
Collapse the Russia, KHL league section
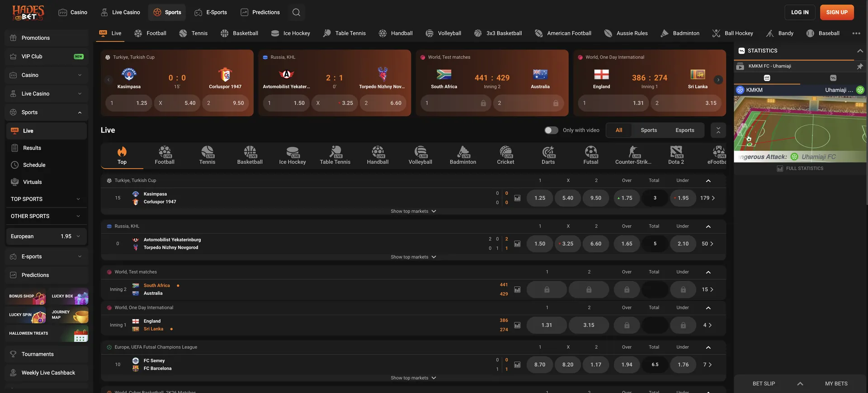708,226
